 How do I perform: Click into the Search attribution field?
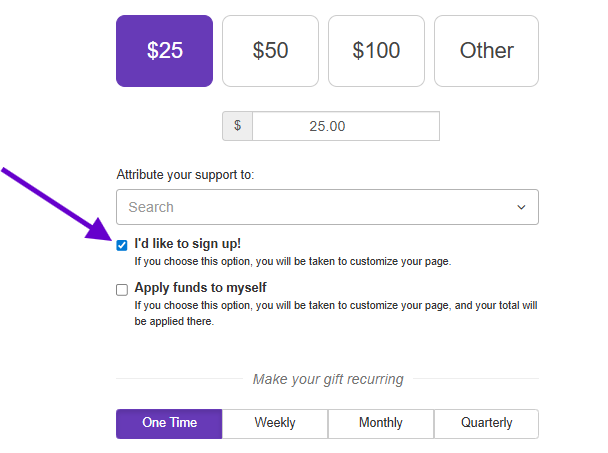click(x=310, y=207)
